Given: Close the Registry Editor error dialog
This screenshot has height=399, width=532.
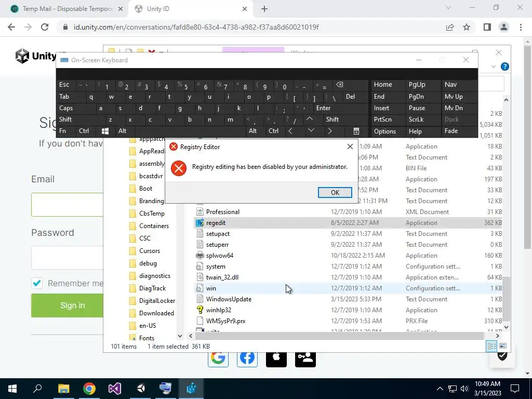Looking at the screenshot, I should [x=350, y=147].
